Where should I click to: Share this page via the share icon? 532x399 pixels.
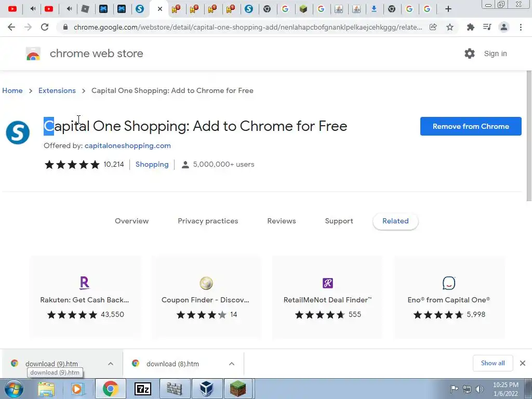coord(433,27)
